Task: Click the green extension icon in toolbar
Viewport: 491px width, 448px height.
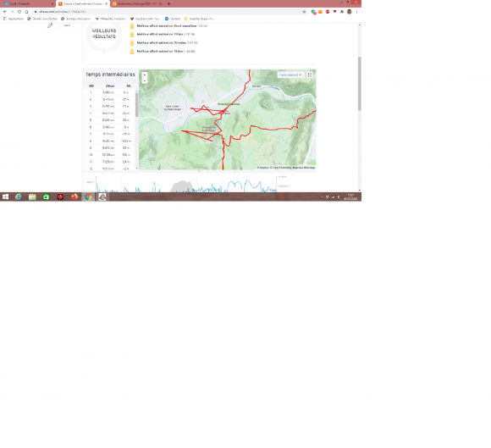Action: click(313, 12)
